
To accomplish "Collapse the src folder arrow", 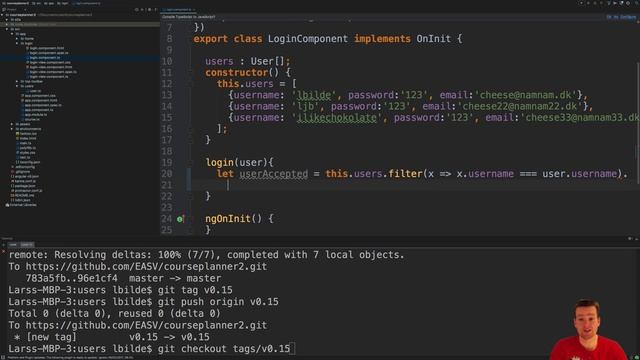I will 7,29.
